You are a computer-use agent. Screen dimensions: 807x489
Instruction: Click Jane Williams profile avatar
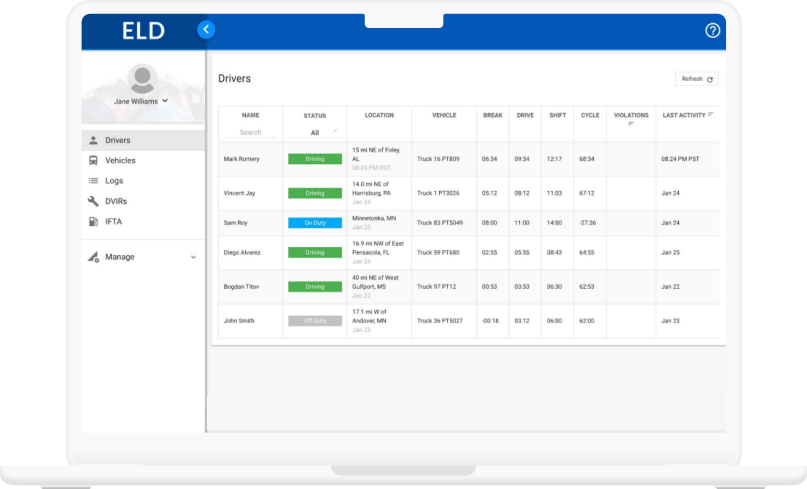[142, 78]
